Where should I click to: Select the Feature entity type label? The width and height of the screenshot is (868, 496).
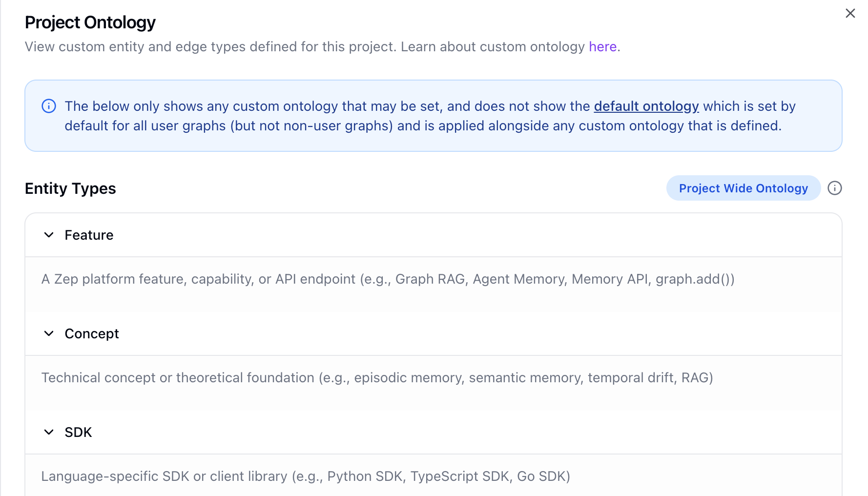click(89, 235)
